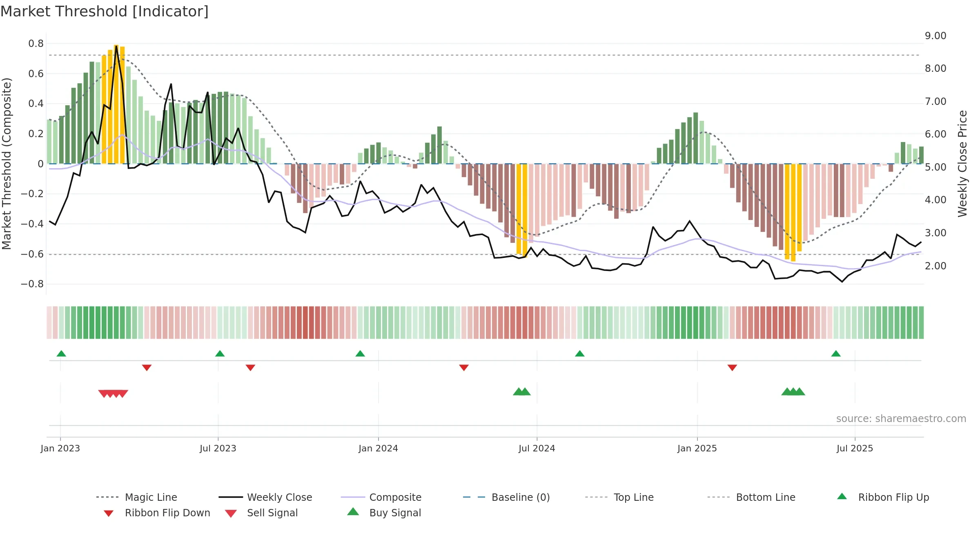Click the source: sharemaestro.com text
This screenshot has height=551, width=980.
pos(901,419)
